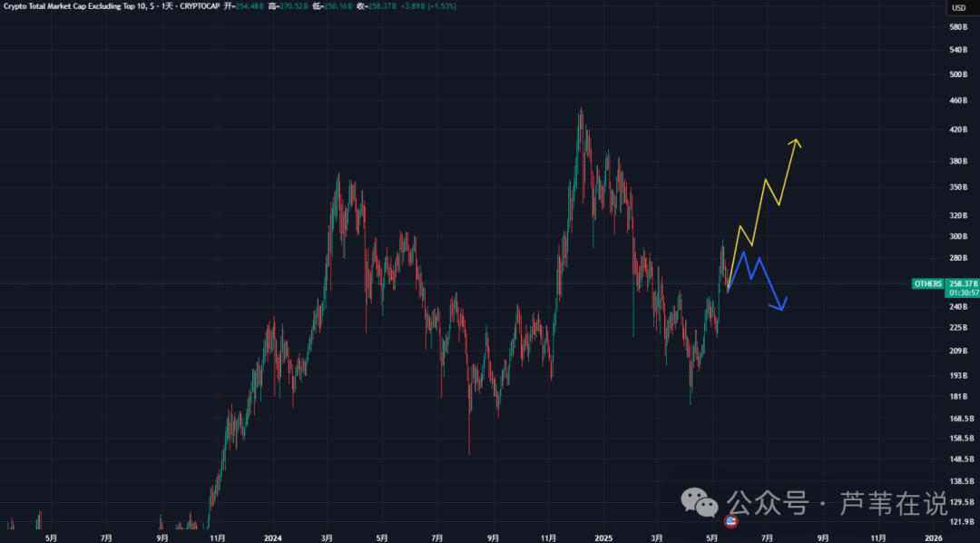The height and width of the screenshot is (543, 980).
Task: Click the 350 B price axis label
Action: (x=959, y=187)
